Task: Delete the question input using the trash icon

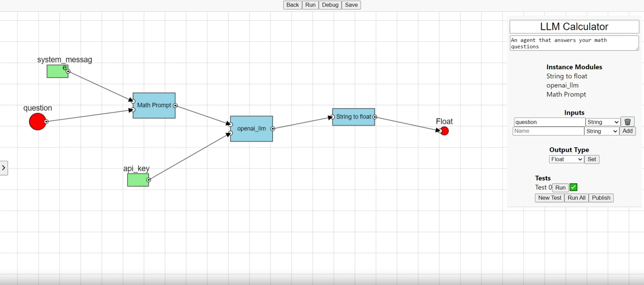Action: click(x=628, y=122)
